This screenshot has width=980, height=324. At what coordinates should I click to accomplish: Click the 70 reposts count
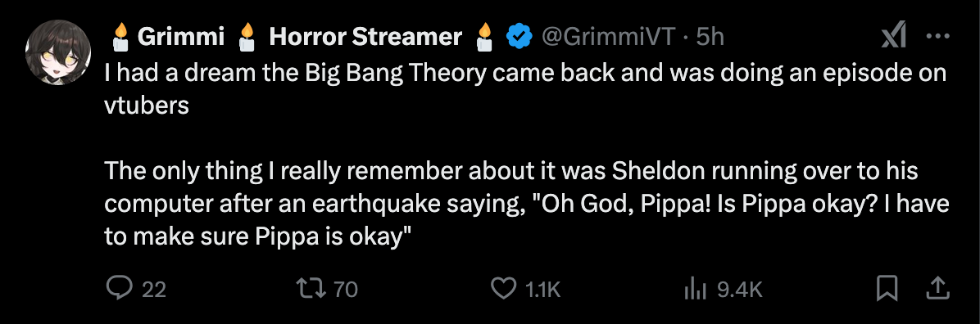click(x=346, y=289)
